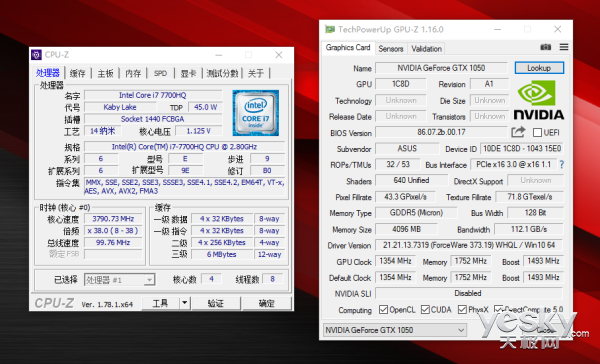Click the 线程数 value 8
Image resolution: width=600 pixels, height=364 pixels.
coord(272,279)
